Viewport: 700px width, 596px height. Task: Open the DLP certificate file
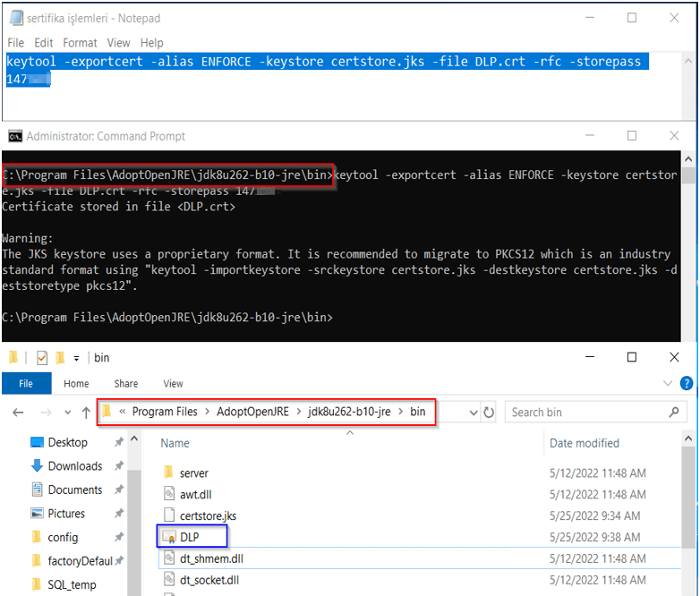(x=189, y=537)
